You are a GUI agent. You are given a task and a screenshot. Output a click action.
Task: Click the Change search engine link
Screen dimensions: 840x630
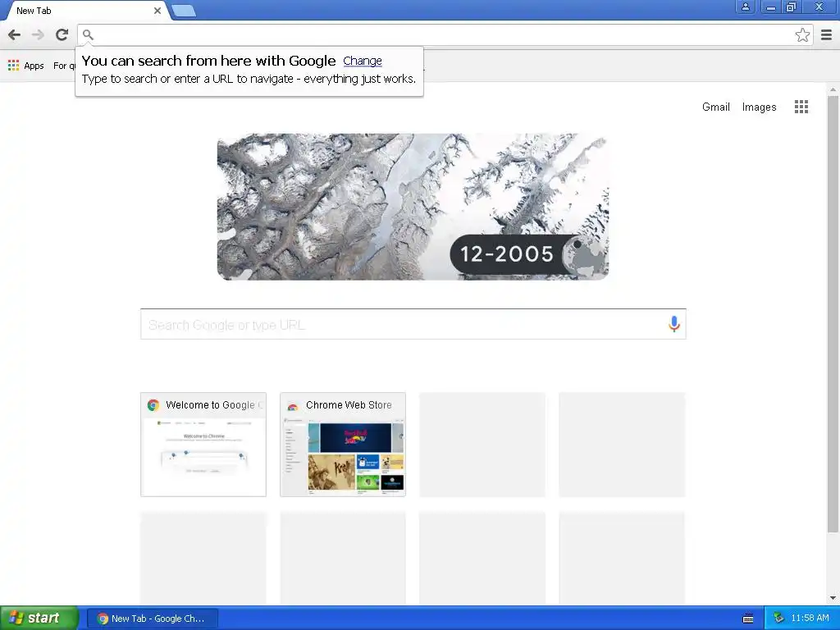click(x=362, y=61)
